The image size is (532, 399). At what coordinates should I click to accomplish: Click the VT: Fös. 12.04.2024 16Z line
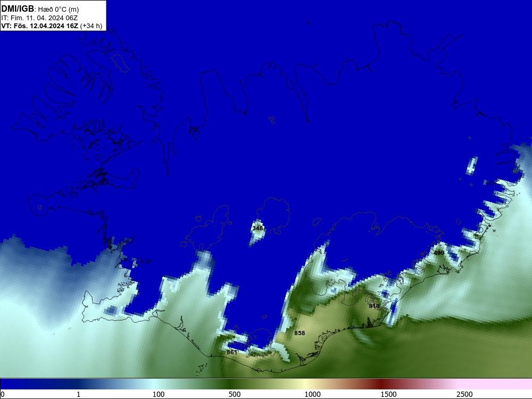coord(40,26)
